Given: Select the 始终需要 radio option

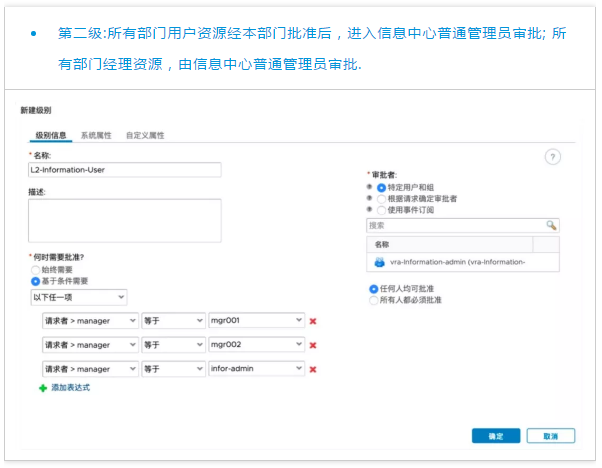Looking at the screenshot, I should tap(35, 270).
